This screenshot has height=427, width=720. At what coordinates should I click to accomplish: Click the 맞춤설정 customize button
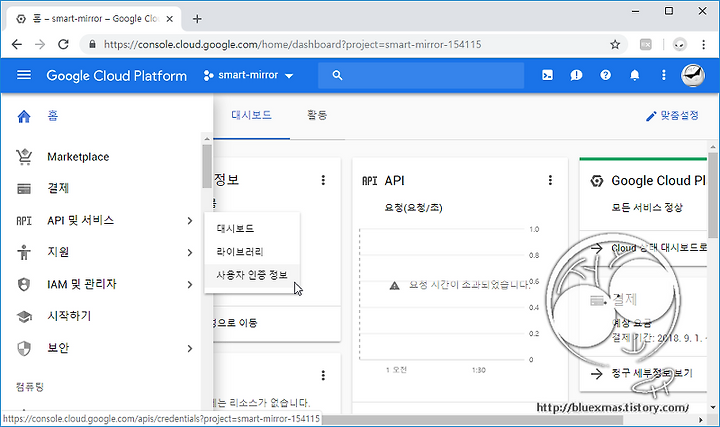tap(672, 116)
